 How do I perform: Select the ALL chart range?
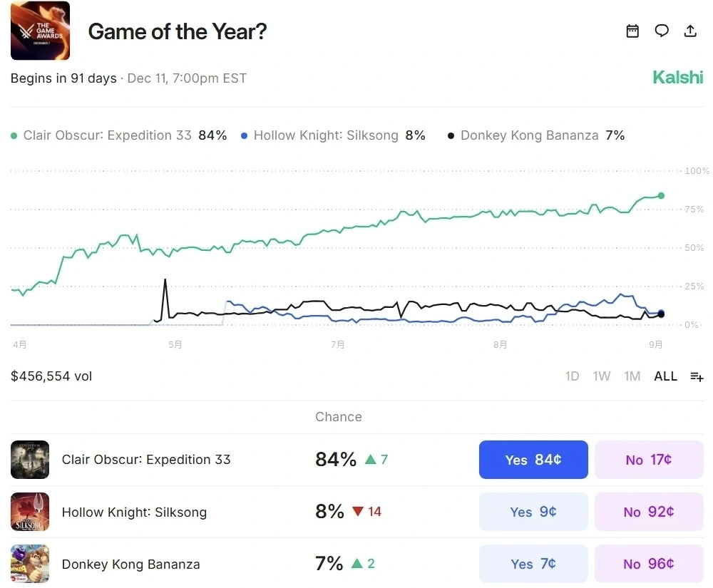pos(665,376)
